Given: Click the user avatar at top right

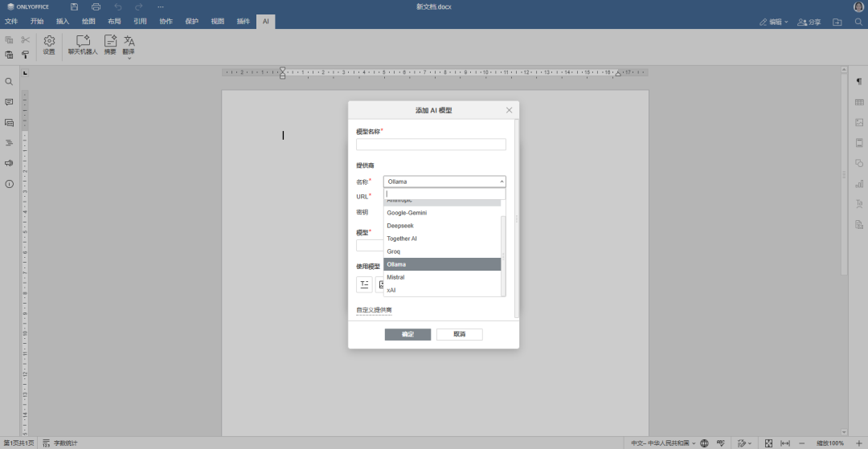Looking at the screenshot, I should [859, 6].
